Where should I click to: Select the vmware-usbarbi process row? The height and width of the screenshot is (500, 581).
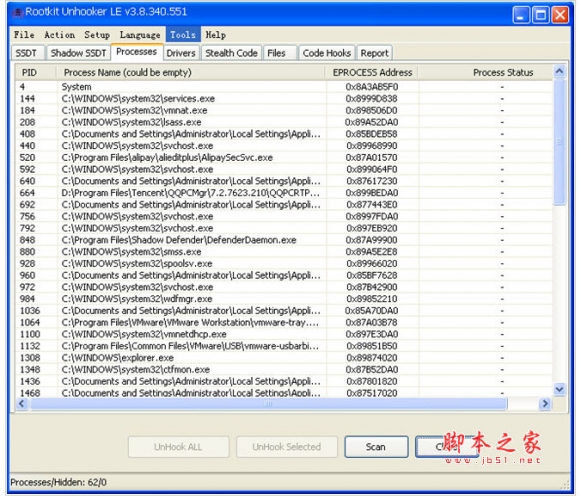(284, 346)
